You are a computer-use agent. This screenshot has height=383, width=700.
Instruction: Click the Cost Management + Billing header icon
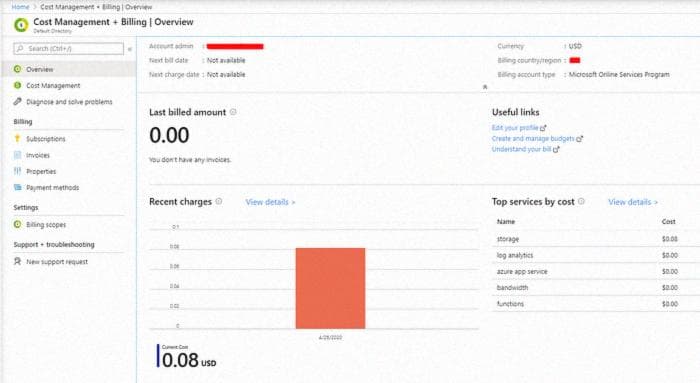(21, 25)
